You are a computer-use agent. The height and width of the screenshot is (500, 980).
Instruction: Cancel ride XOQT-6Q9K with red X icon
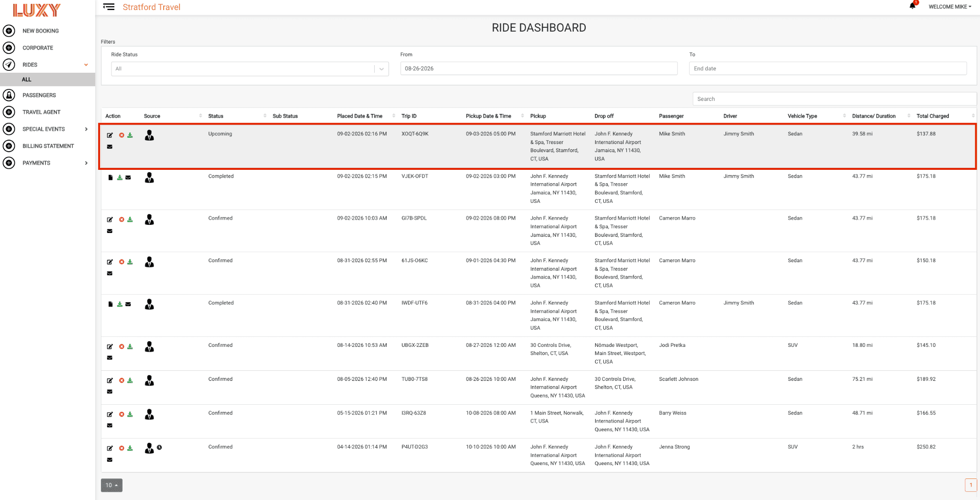[122, 135]
